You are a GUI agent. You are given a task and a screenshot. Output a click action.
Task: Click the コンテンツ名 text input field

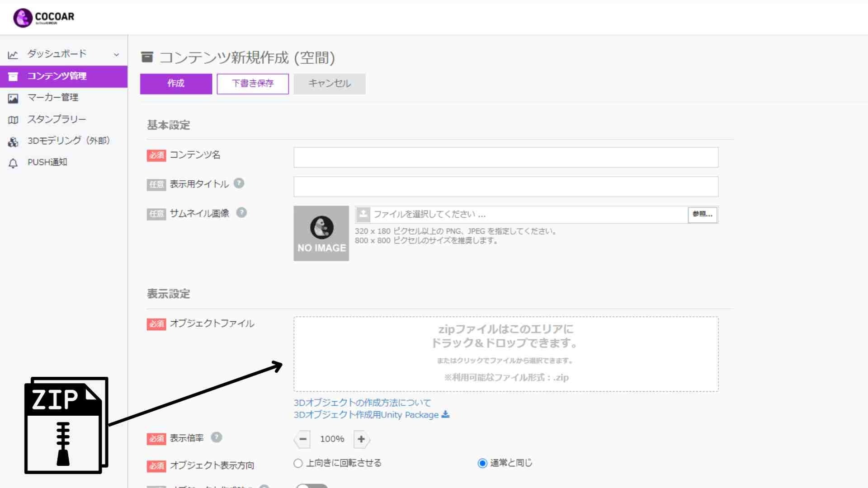click(505, 157)
